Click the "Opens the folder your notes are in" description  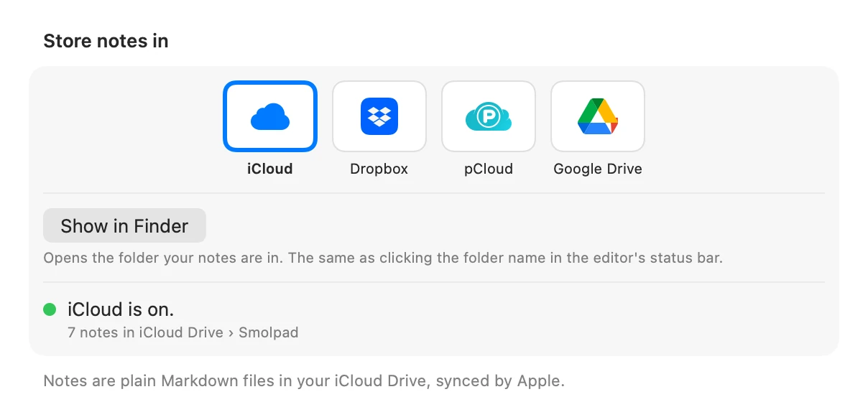(383, 258)
